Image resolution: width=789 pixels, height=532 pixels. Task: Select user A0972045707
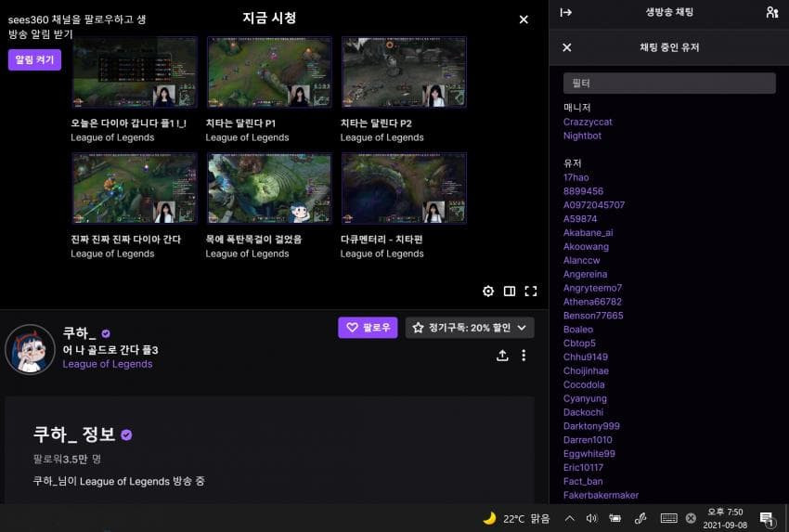[x=594, y=205]
